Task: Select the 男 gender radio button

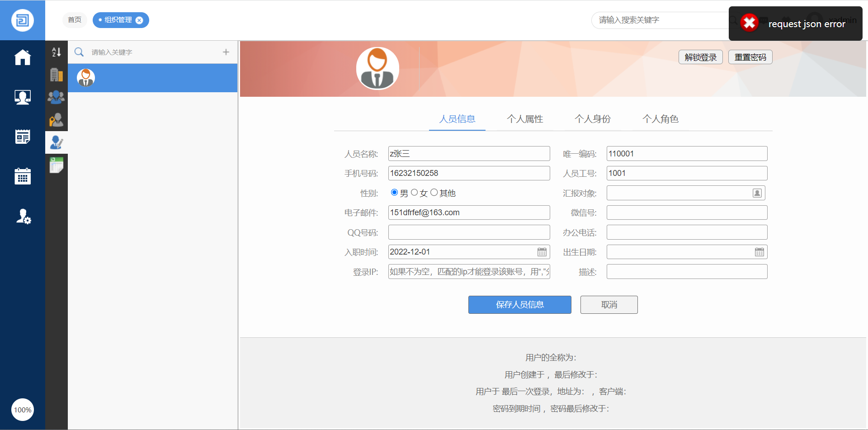Action: click(x=394, y=193)
